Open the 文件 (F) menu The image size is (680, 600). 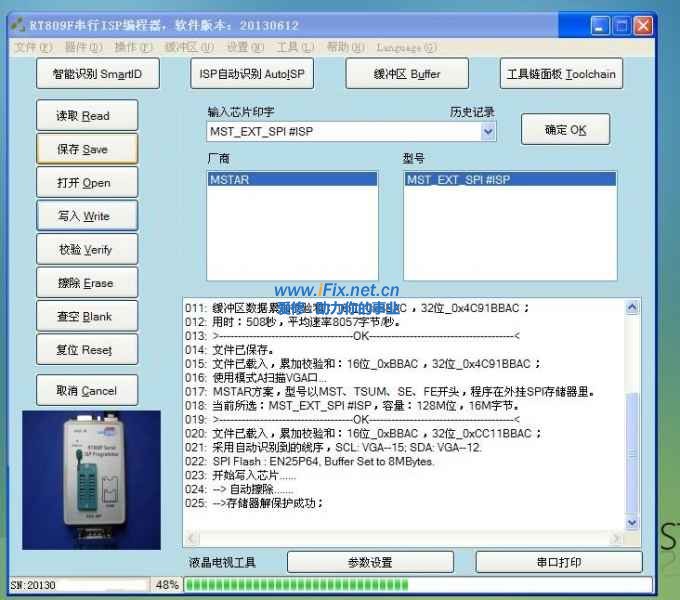click(33, 47)
